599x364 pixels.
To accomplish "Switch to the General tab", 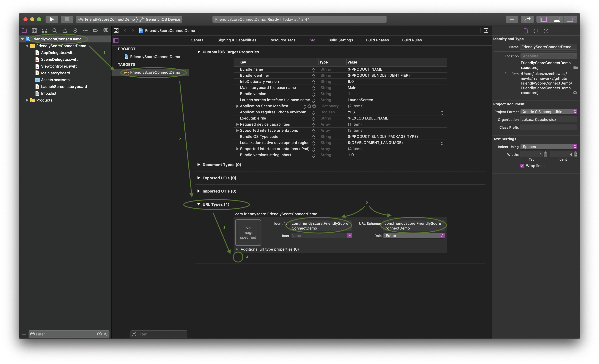I will (197, 40).
